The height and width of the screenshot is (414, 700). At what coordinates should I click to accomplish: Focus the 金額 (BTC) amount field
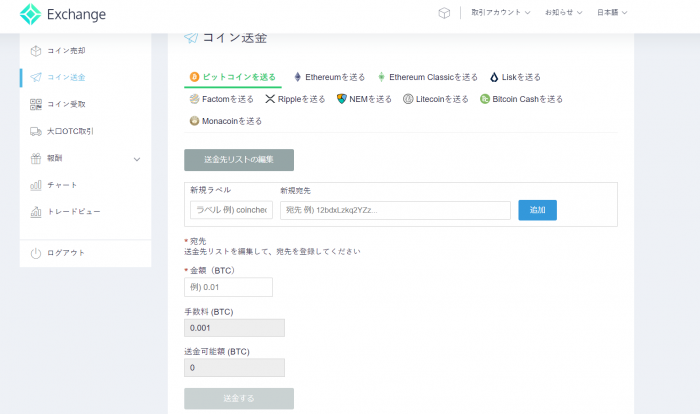(x=228, y=287)
